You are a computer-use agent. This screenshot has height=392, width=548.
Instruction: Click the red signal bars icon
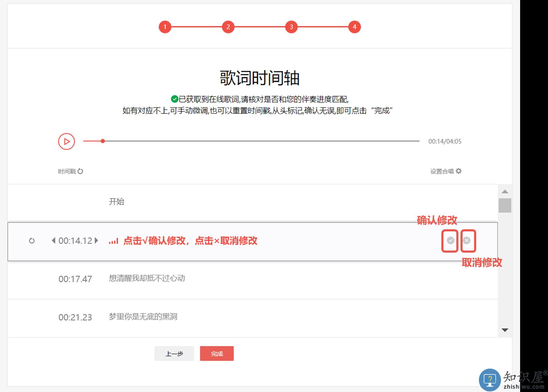pyautogui.click(x=113, y=241)
